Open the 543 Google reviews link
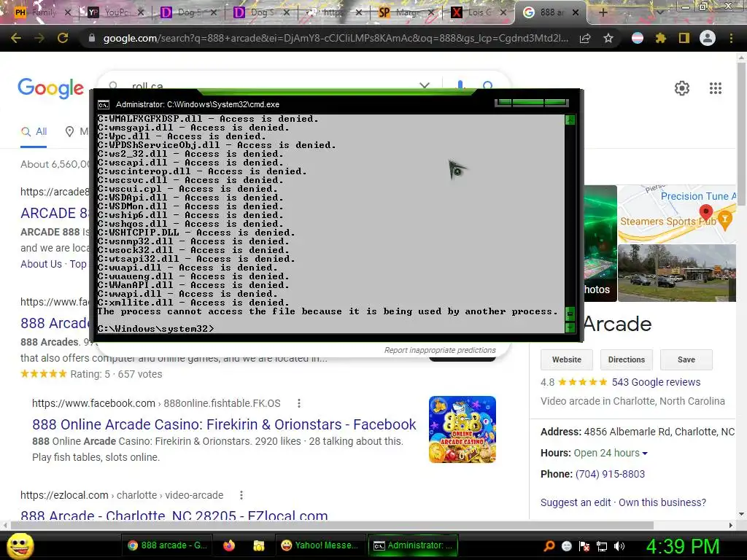 click(656, 382)
